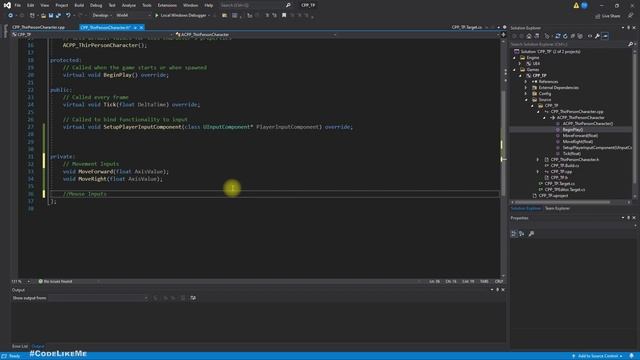Select CPP_TP.Target.cs in tree

point(559,184)
